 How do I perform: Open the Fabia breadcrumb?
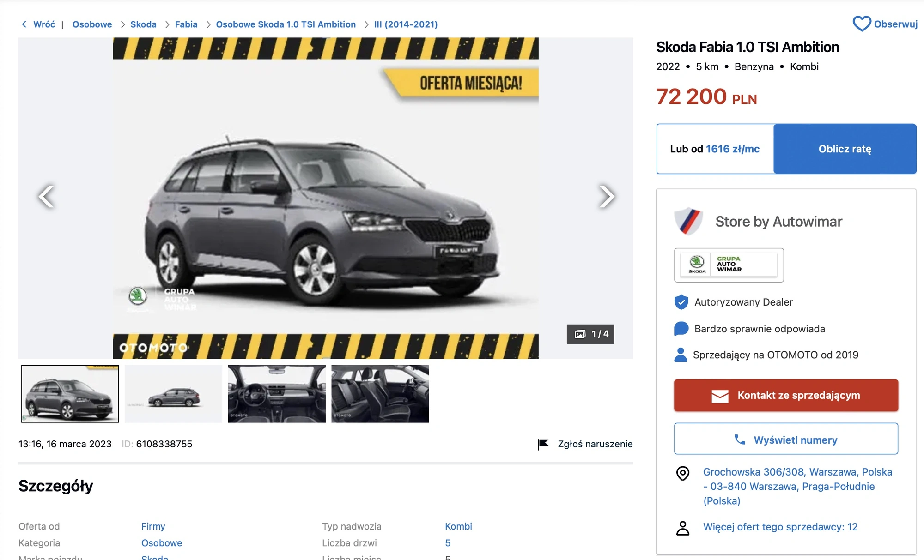[186, 24]
